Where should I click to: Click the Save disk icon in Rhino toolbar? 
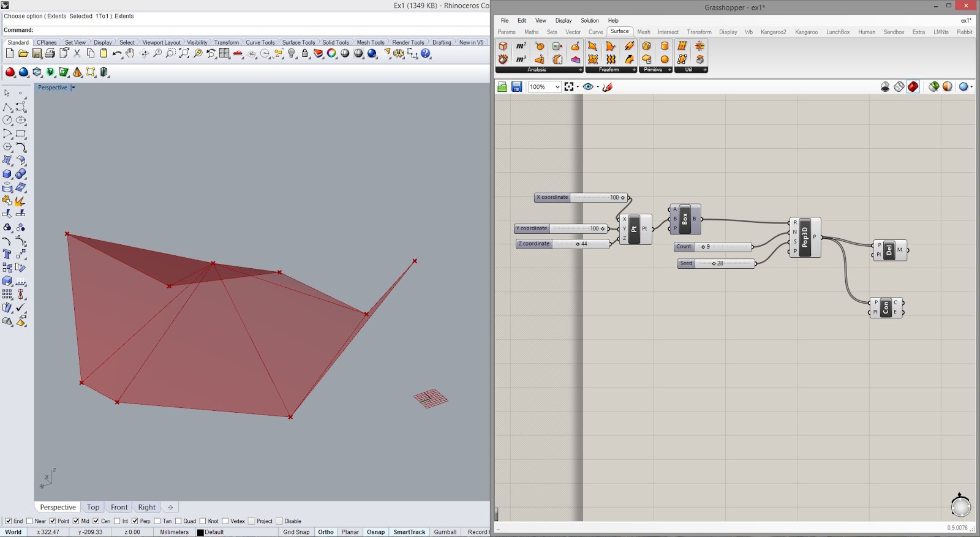pos(37,54)
